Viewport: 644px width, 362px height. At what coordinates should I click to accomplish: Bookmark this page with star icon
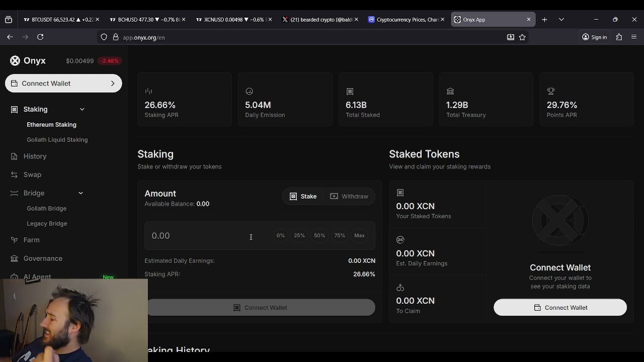(522, 37)
